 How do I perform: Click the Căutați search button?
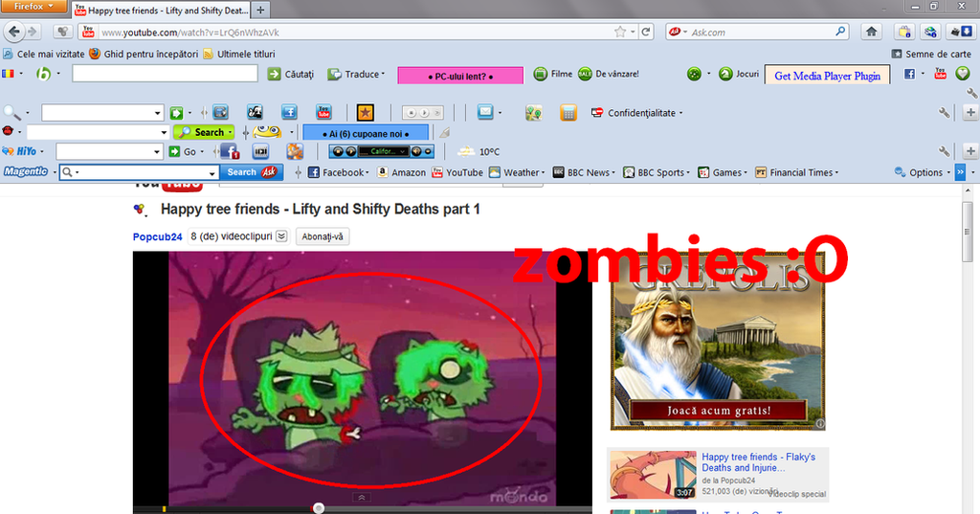point(291,74)
